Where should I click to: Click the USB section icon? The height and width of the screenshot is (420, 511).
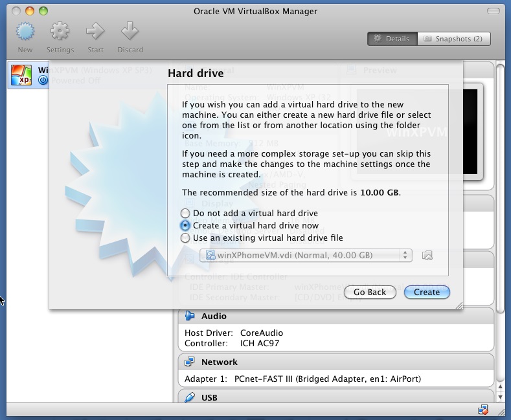tap(190, 397)
